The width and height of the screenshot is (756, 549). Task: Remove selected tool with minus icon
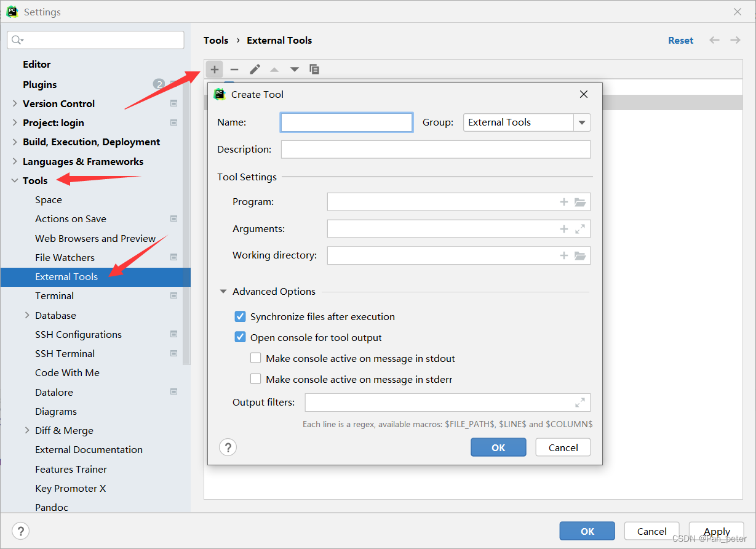[234, 69]
